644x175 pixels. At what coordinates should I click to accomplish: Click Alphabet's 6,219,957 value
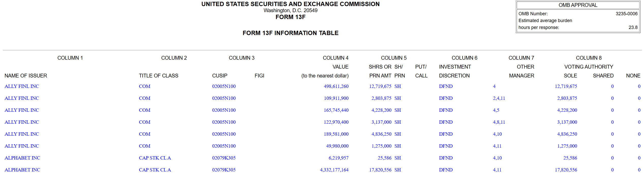[x=339, y=158]
